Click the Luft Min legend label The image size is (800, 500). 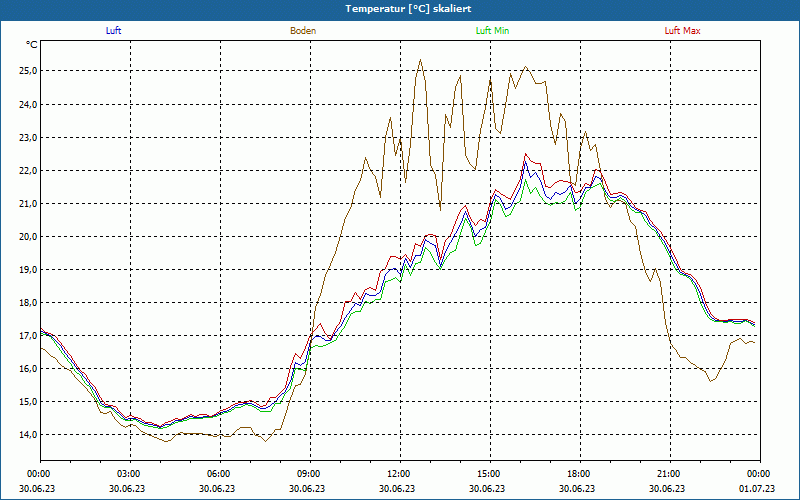[492, 31]
